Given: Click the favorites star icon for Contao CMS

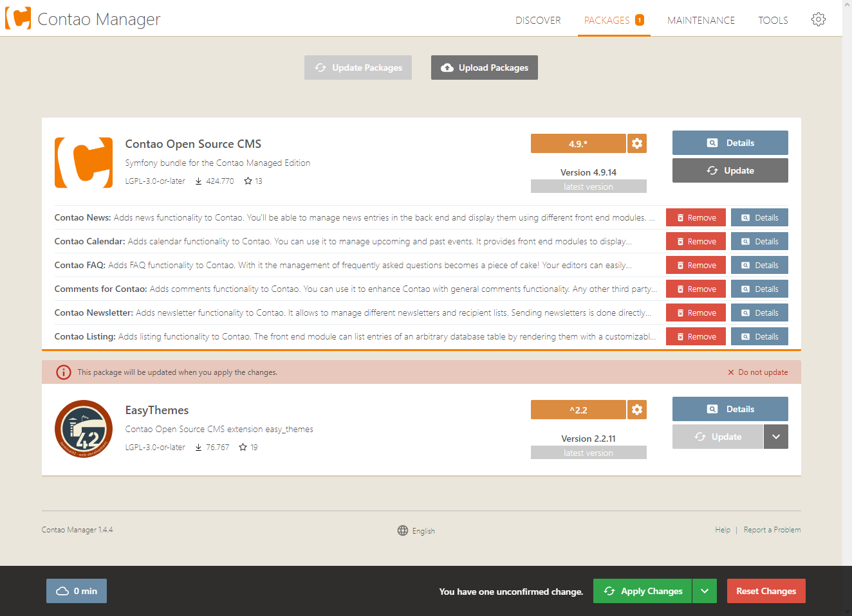Looking at the screenshot, I should pos(248,181).
